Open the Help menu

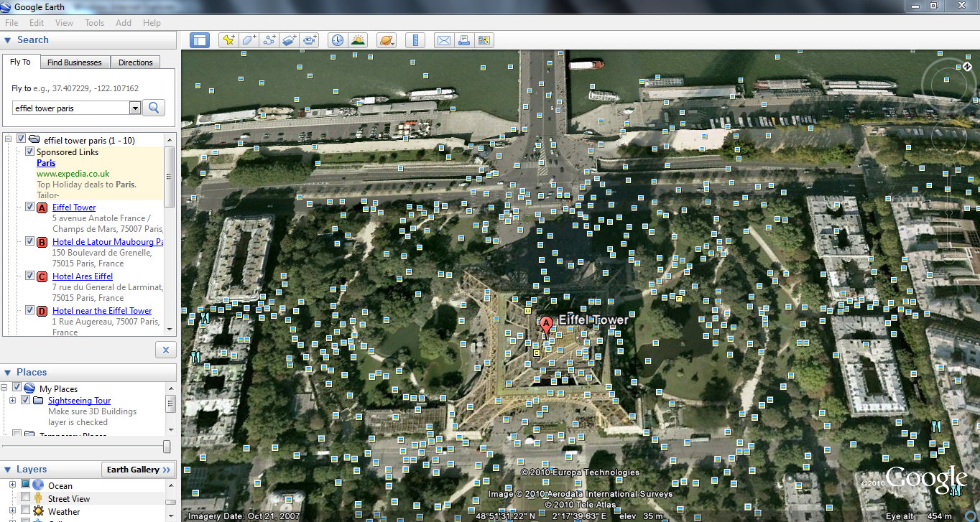click(x=152, y=23)
